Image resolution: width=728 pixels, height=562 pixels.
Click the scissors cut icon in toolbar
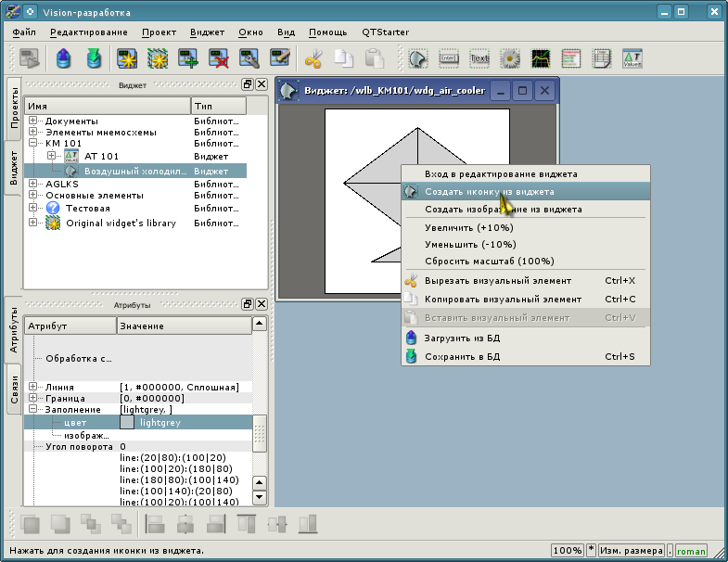(x=313, y=59)
